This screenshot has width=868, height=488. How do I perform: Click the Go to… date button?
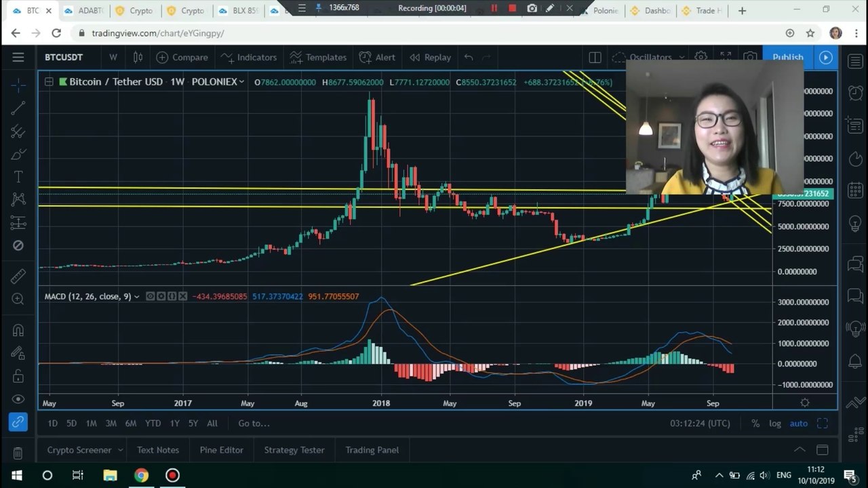click(254, 424)
